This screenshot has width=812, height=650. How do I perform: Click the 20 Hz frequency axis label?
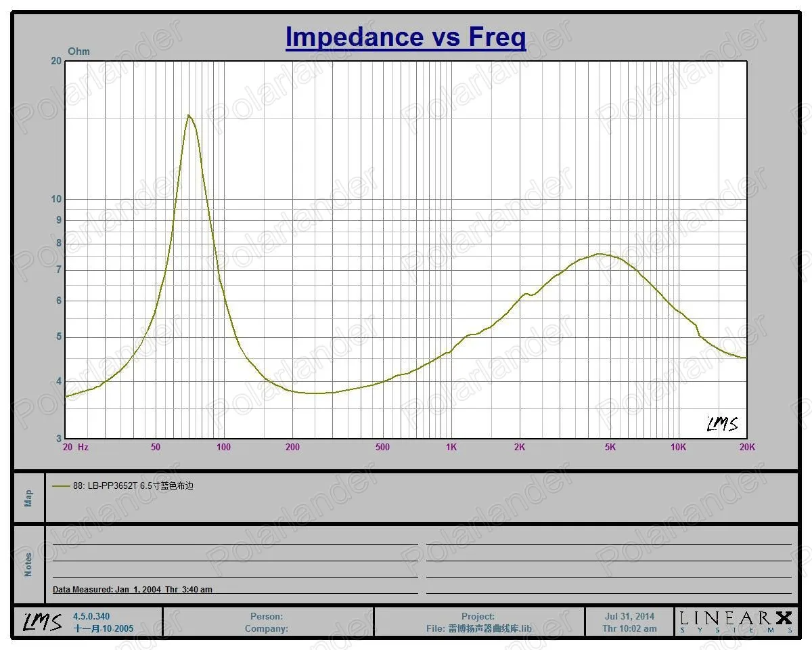click(x=76, y=447)
